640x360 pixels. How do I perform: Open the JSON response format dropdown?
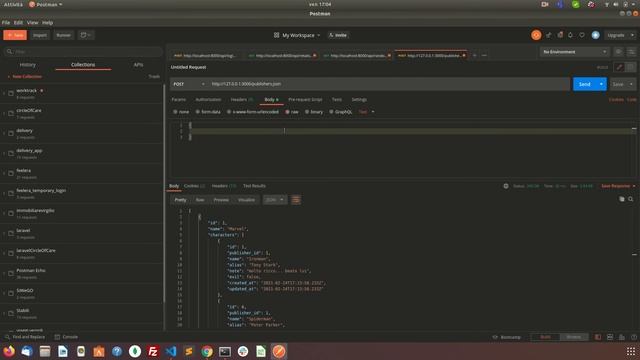pyautogui.click(x=275, y=200)
